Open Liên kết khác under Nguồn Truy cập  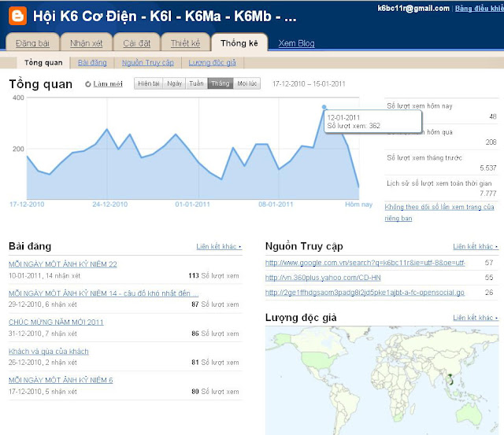coord(476,246)
